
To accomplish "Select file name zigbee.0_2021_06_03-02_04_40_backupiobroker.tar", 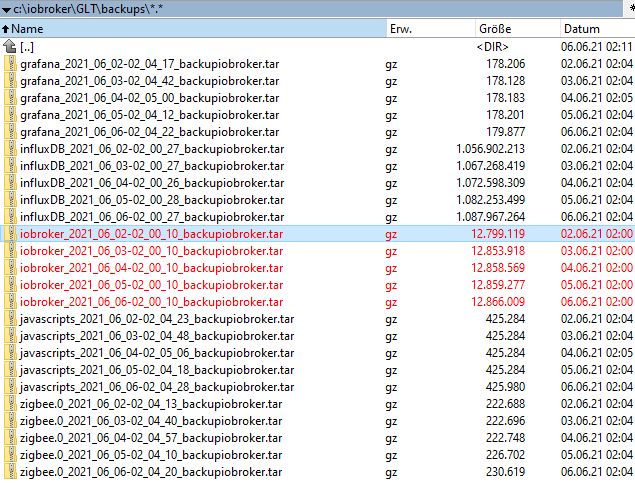I will [x=151, y=421].
